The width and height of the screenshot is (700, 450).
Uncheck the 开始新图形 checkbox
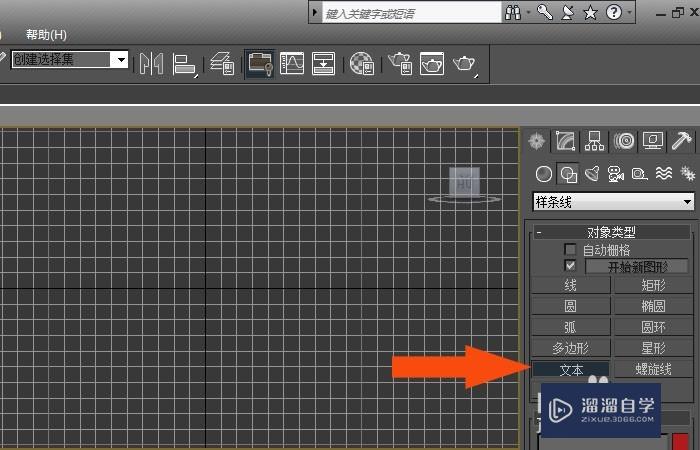[x=570, y=266]
